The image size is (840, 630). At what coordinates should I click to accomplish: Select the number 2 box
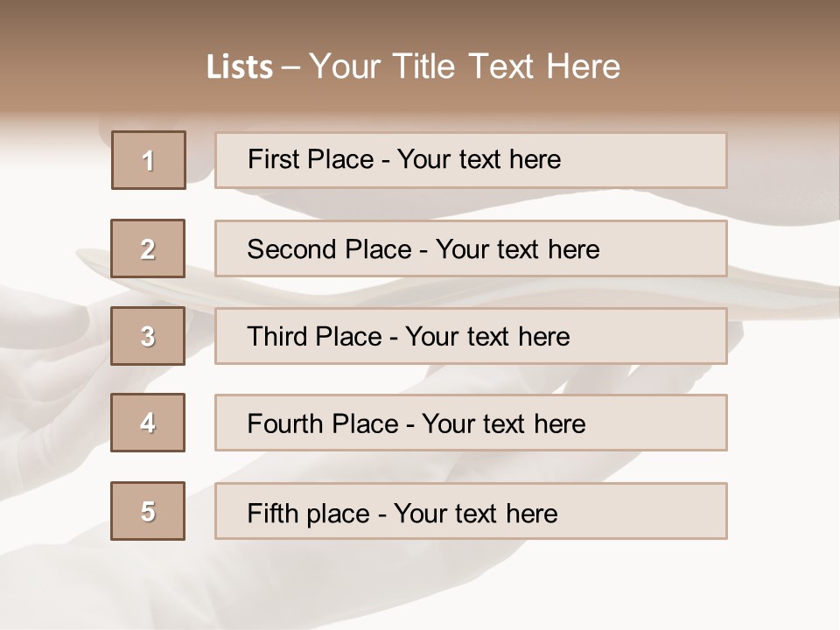pos(148,248)
